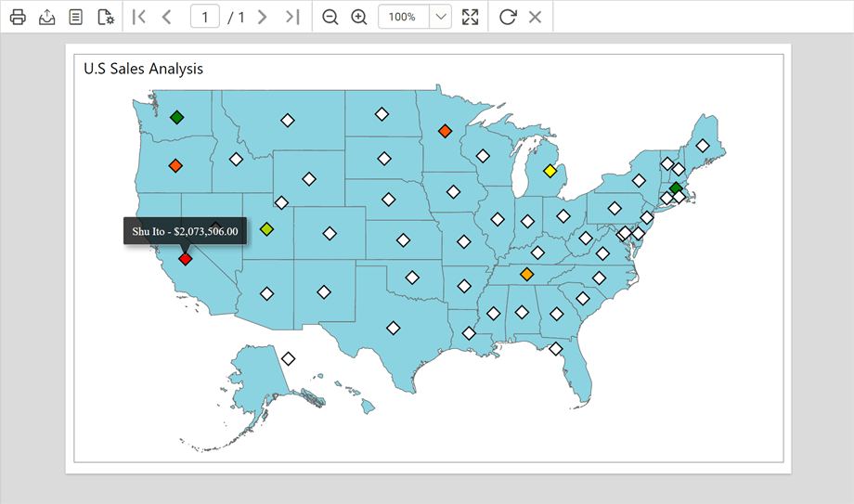Jump to the last page
The height and width of the screenshot is (504, 854).
click(292, 17)
